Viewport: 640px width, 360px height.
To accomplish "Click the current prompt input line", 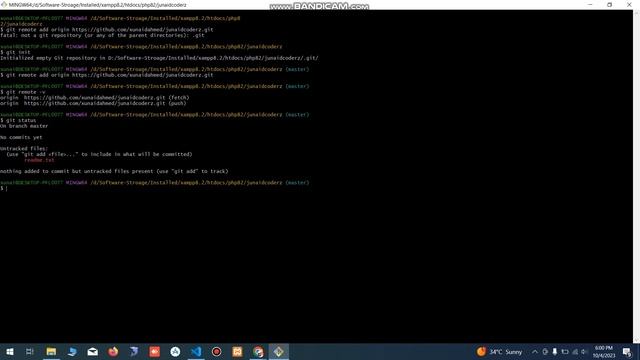I will (x=4, y=188).
